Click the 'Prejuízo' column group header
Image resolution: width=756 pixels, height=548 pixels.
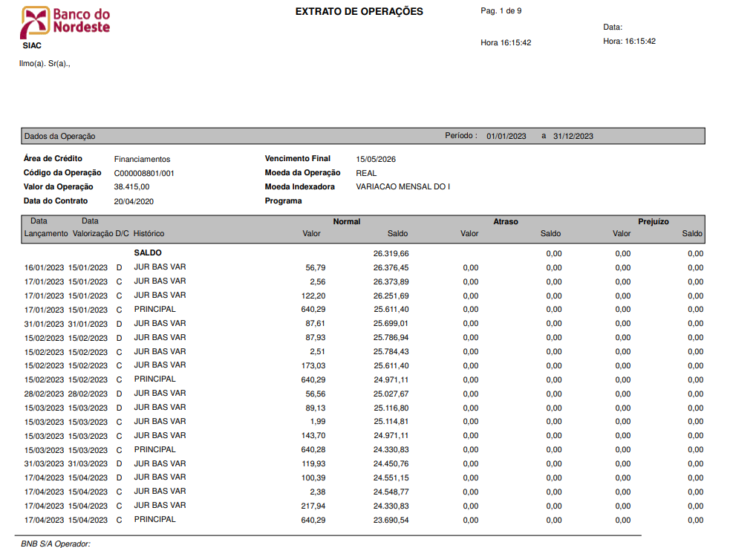pos(654,222)
